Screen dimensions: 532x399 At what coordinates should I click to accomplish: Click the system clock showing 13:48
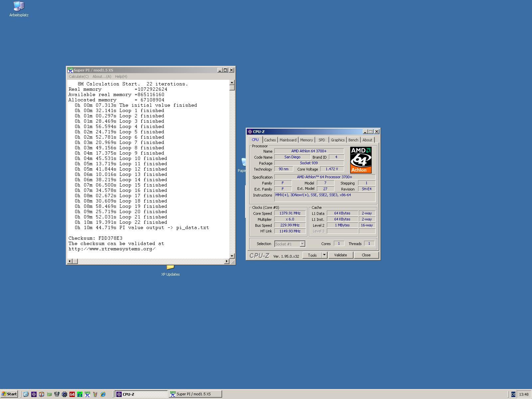(524, 394)
